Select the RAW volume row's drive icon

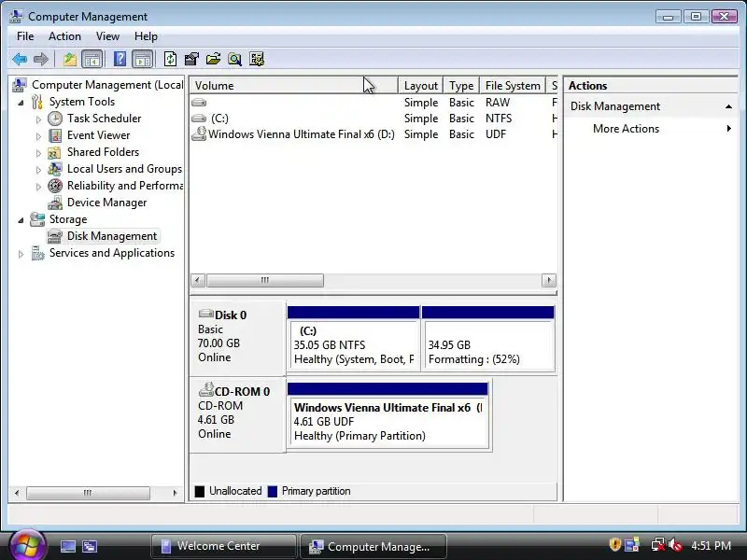199,103
